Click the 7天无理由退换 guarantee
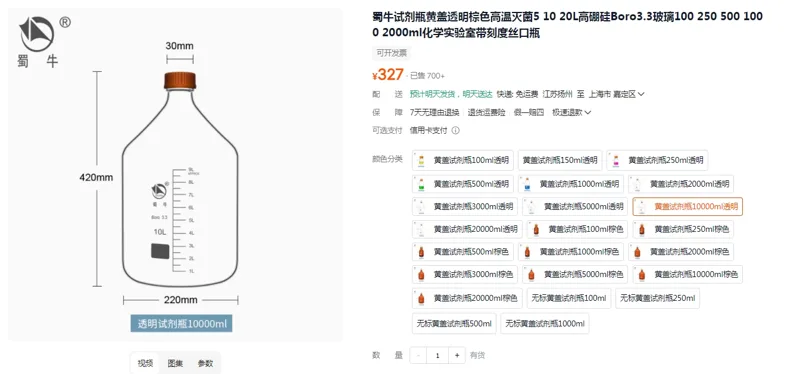 click(435, 112)
